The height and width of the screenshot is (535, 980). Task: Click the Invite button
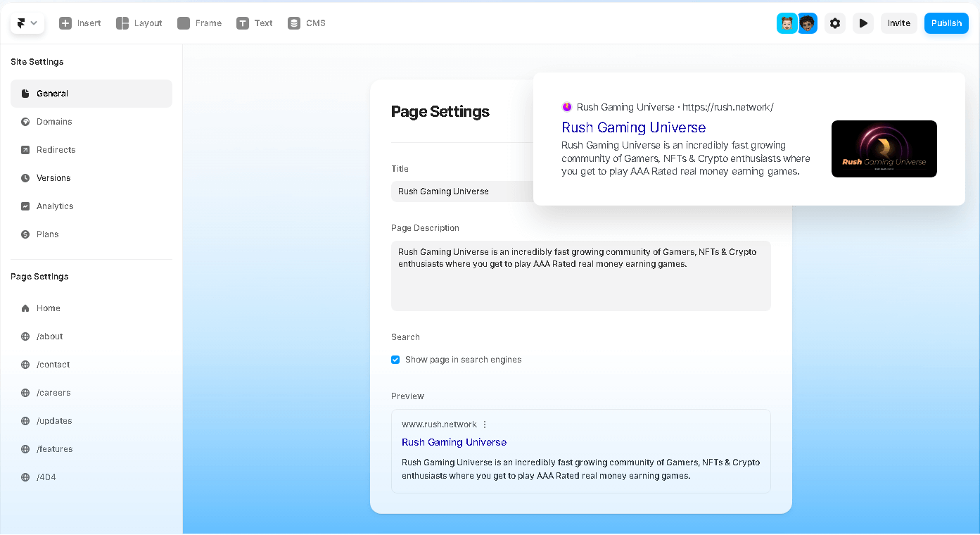[899, 23]
